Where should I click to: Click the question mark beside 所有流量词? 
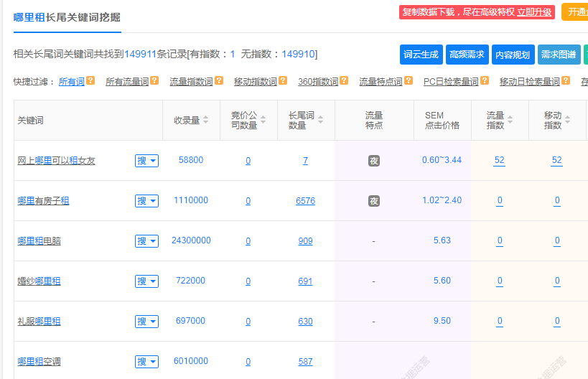154,82
